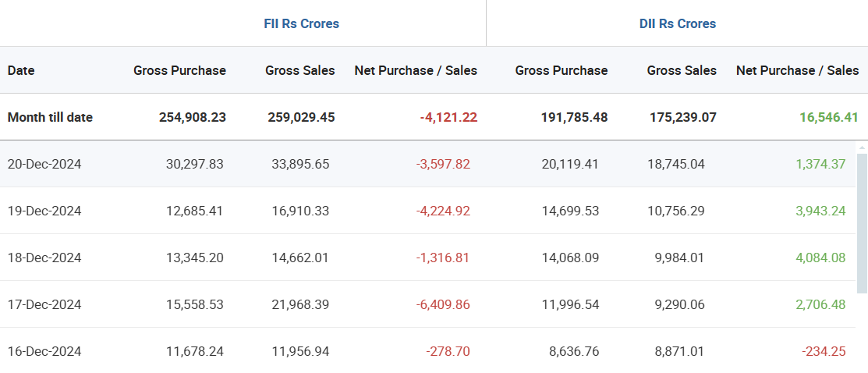Select the 19-Dec-2024 date cell
Viewport: 868px width, 373px height.
coord(44,211)
